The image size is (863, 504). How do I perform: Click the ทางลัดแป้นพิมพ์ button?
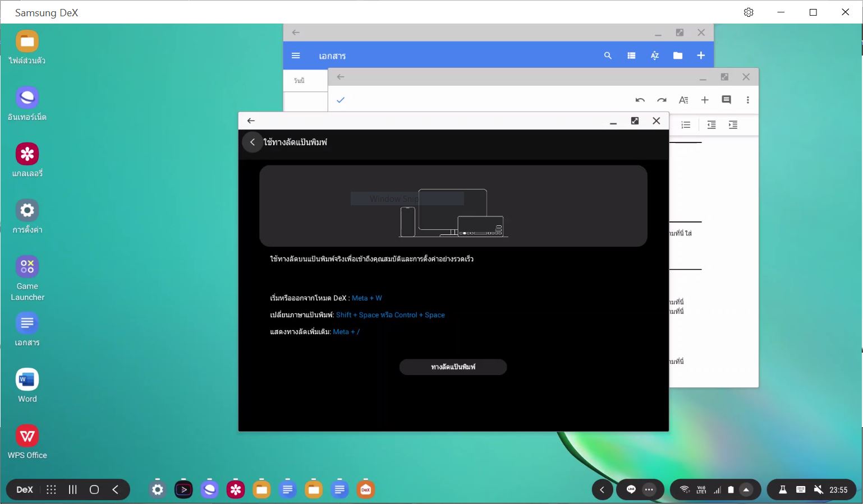tap(453, 367)
